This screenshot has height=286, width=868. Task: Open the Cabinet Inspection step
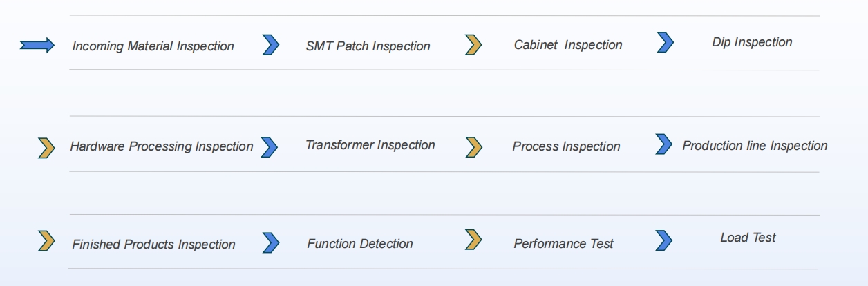pyautogui.click(x=567, y=45)
